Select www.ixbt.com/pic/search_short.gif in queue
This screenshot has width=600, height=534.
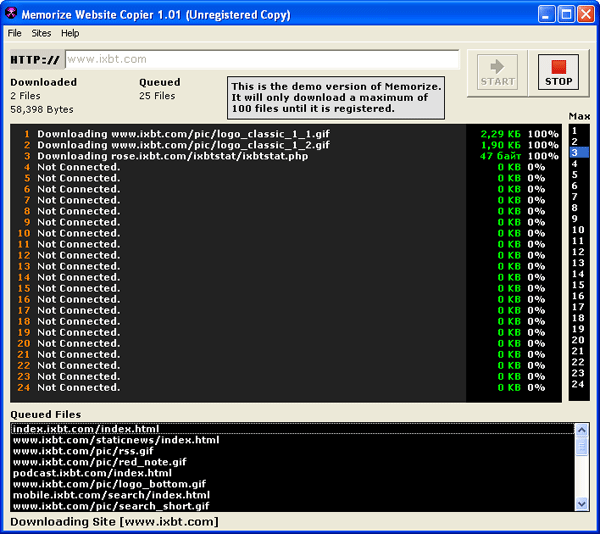[x=292, y=506]
